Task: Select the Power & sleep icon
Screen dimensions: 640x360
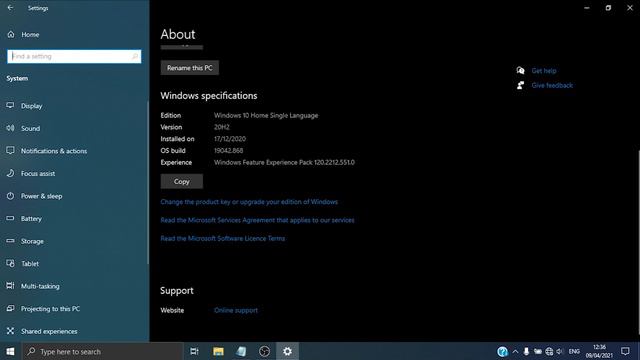Action: tap(10, 196)
